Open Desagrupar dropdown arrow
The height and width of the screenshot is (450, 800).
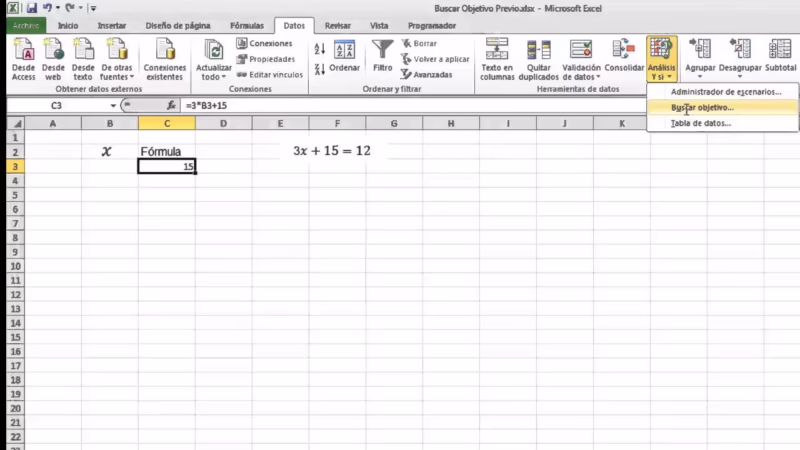pos(740,77)
